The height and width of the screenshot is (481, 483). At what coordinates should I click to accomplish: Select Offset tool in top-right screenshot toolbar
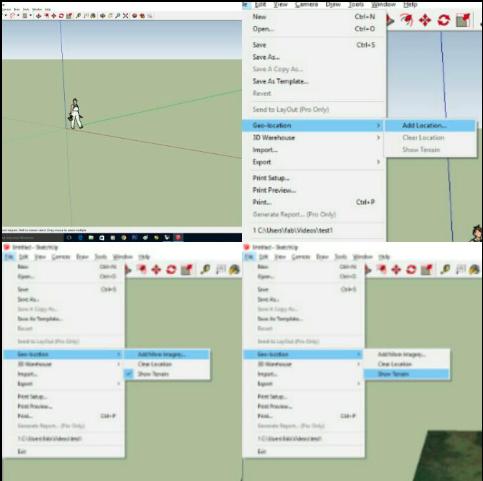coord(406,20)
